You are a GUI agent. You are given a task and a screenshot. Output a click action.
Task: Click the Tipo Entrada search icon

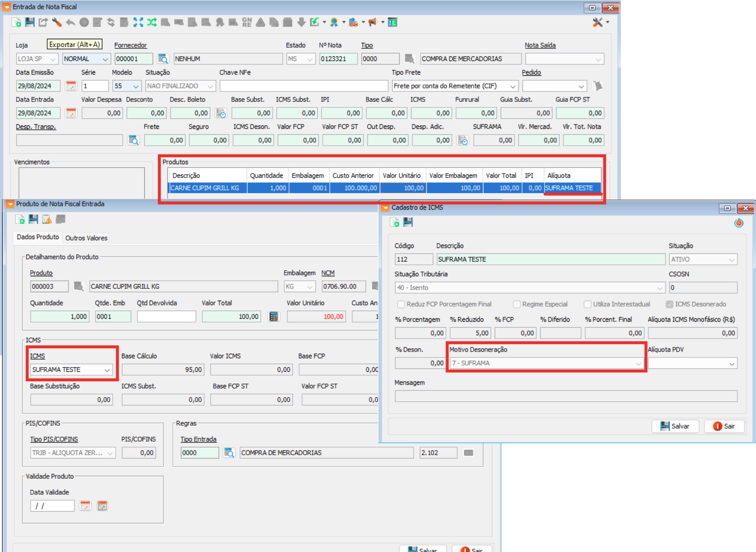229,453
